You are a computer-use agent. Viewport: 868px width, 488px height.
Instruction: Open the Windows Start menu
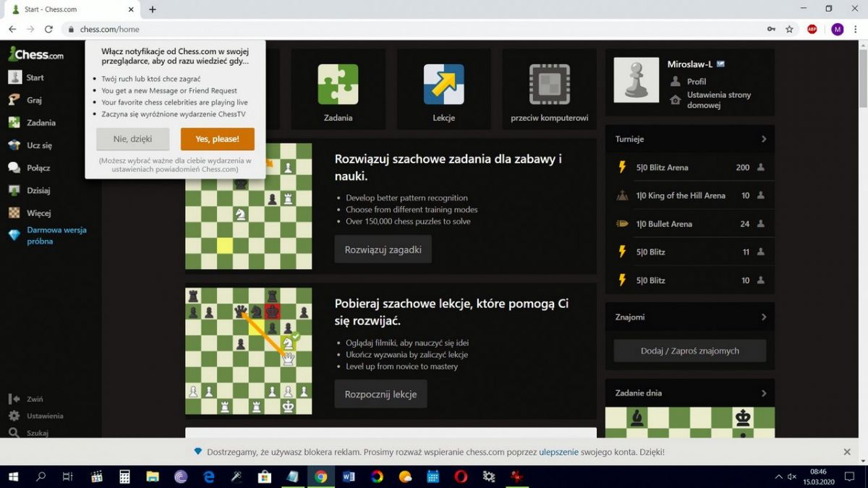click(x=13, y=476)
